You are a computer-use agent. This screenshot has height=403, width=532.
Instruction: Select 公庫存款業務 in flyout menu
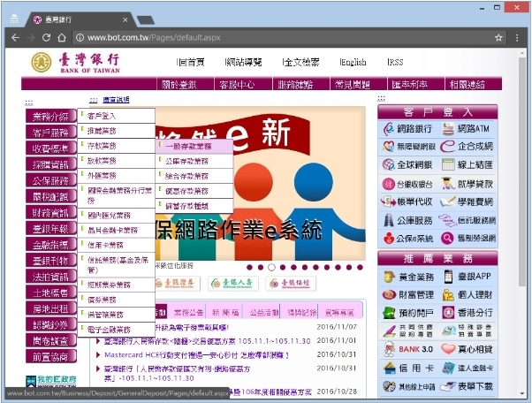(x=194, y=161)
